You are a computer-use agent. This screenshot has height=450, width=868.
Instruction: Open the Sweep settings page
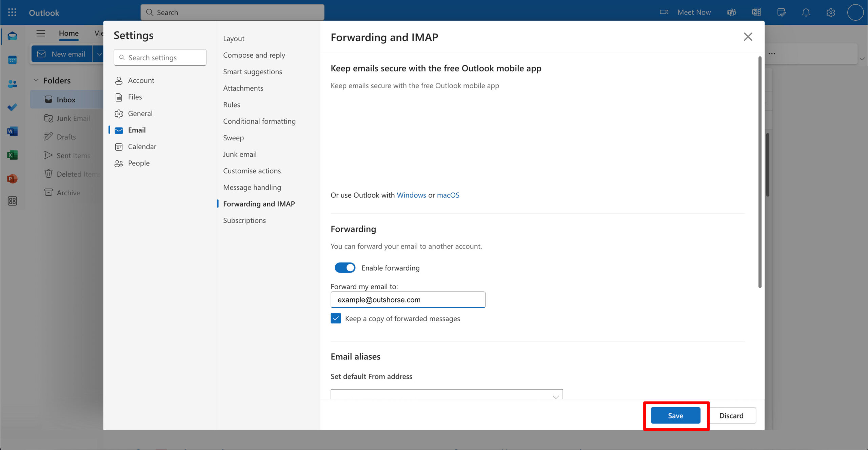pos(233,138)
